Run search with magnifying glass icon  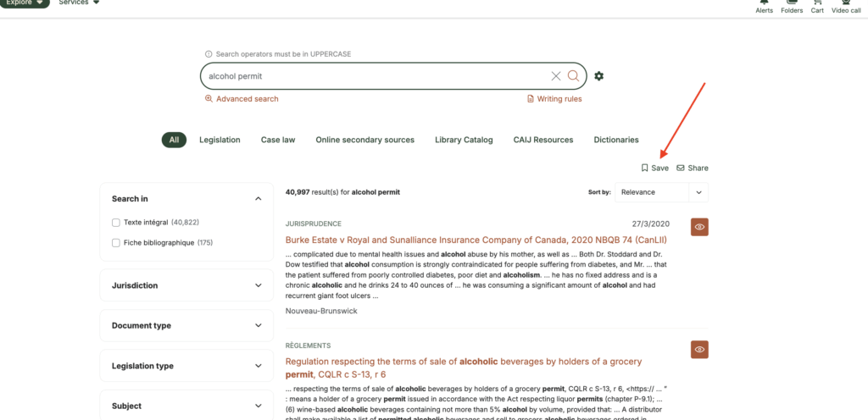pos(573,76)
